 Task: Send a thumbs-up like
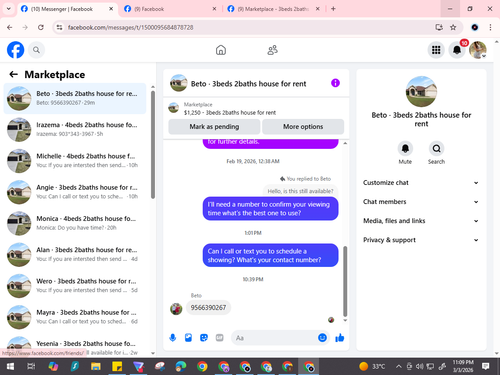[340, 338]
